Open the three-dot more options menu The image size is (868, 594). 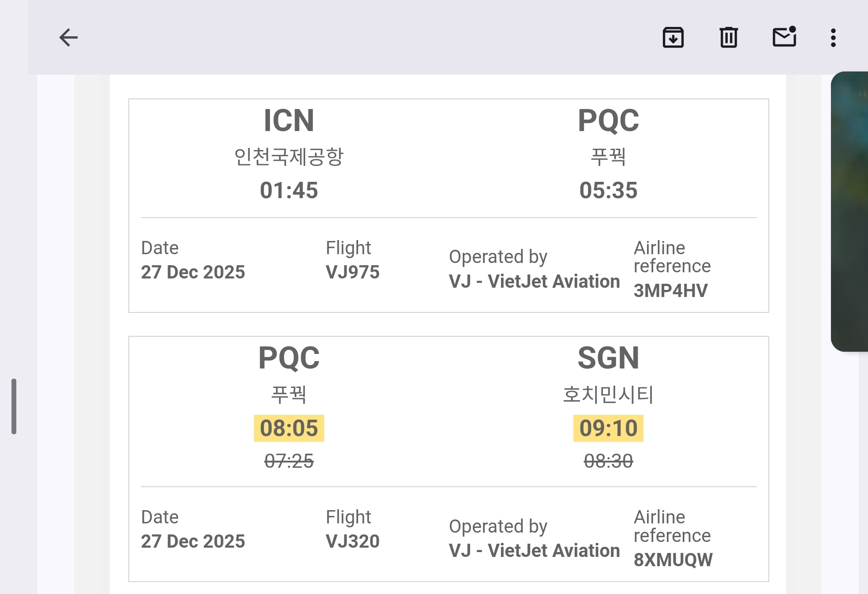(x=833, y=38)
